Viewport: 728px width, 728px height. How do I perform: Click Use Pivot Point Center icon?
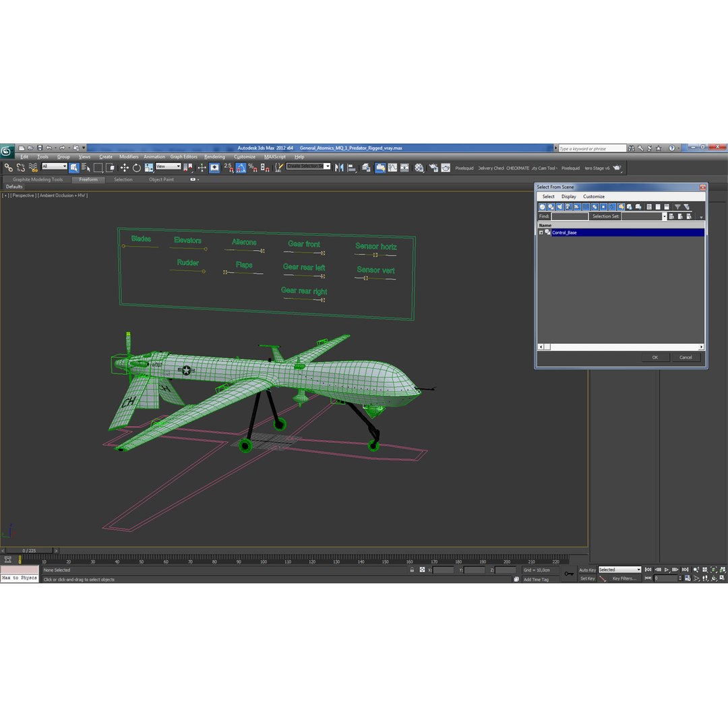point(187,168)
